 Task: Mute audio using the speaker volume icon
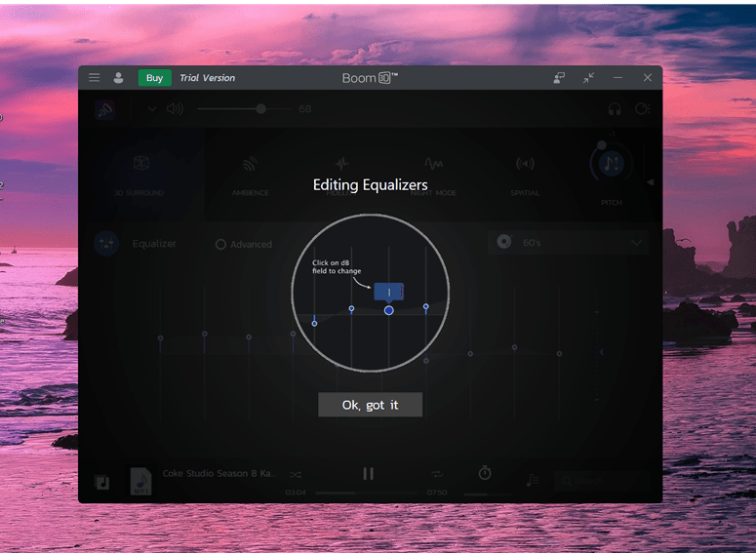point(175,109)
